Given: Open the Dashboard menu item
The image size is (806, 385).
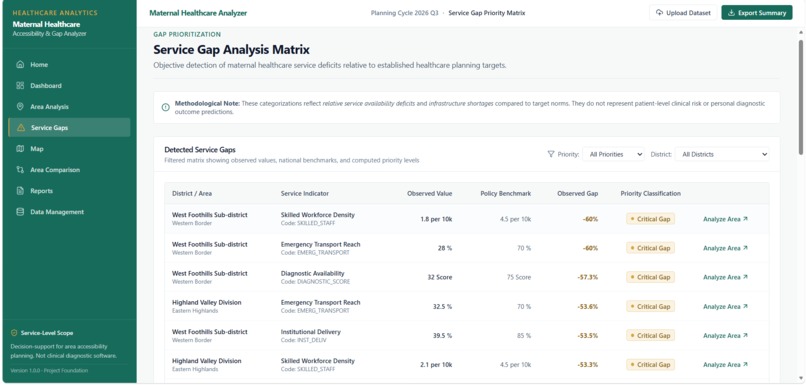Looking at the screenshot, I should coord(69,86).
